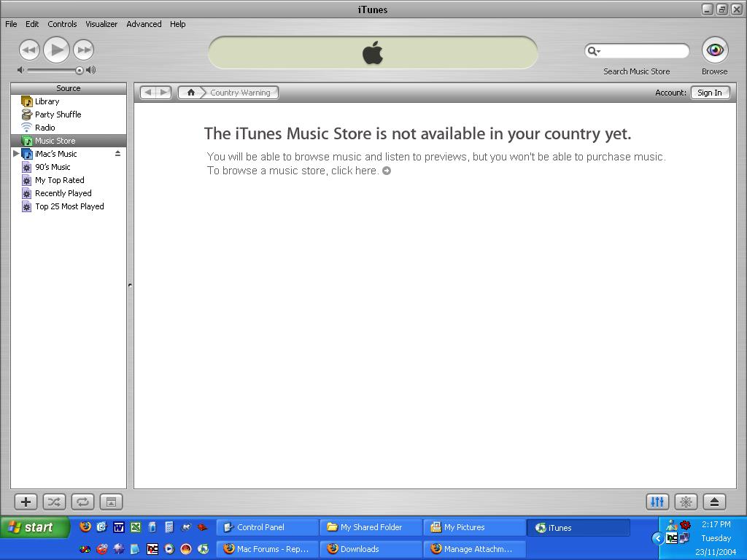The width and height of the screenshot is (747, 560).
Task: Open the Controls menu
Action: click(x=62, y=24)
